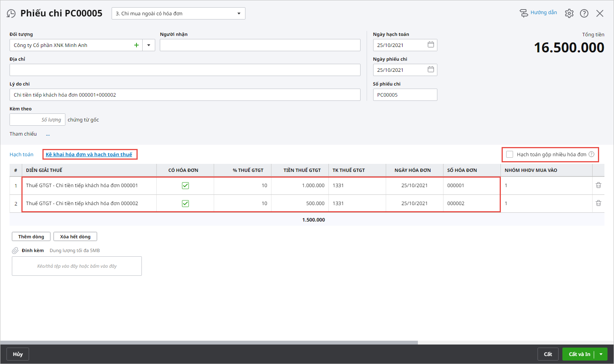The width and height of the screenshot is (614, 364).
Task: Select Kê khai hóa đơn và hạch toán thuế tab
Action: pyautogui.click(x=89, y=154)
